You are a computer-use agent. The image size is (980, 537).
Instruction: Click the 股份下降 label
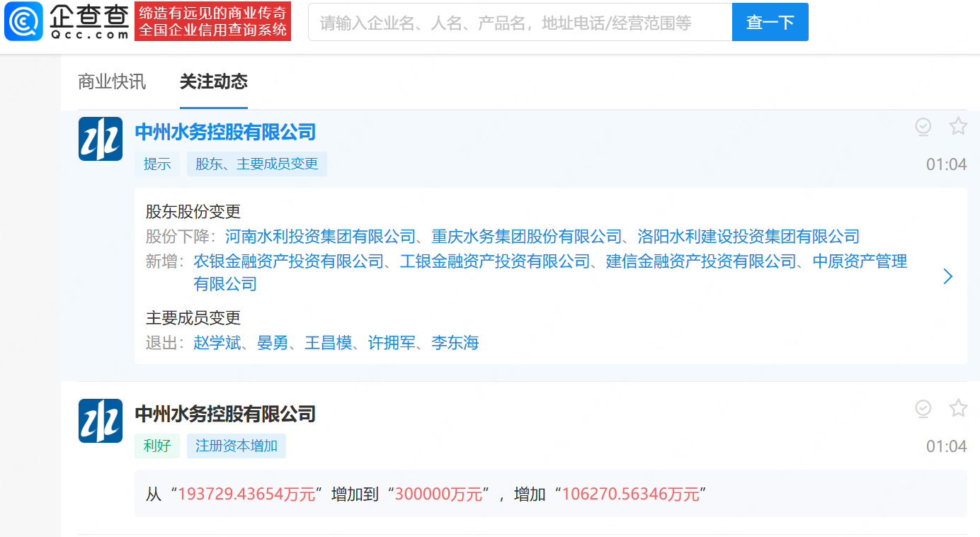182,236
